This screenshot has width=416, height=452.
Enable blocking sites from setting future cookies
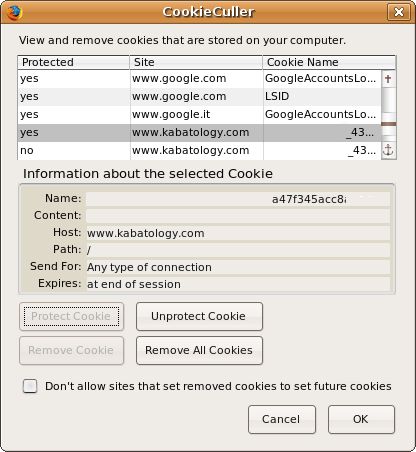coord(30,386)
